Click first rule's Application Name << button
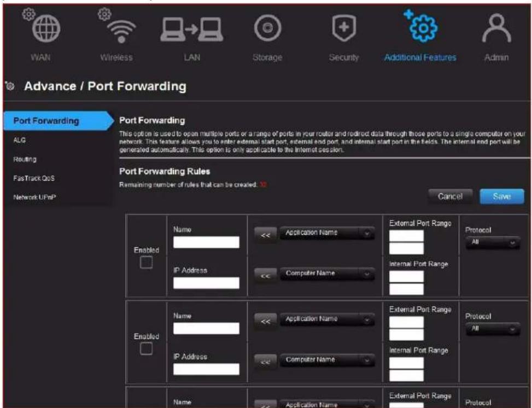 265,235
